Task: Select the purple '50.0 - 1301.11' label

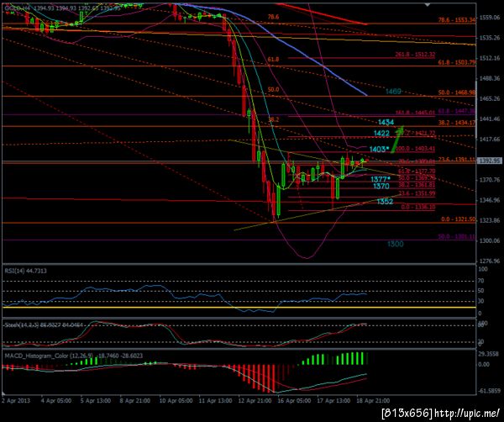Action: (x=457, y=236)
